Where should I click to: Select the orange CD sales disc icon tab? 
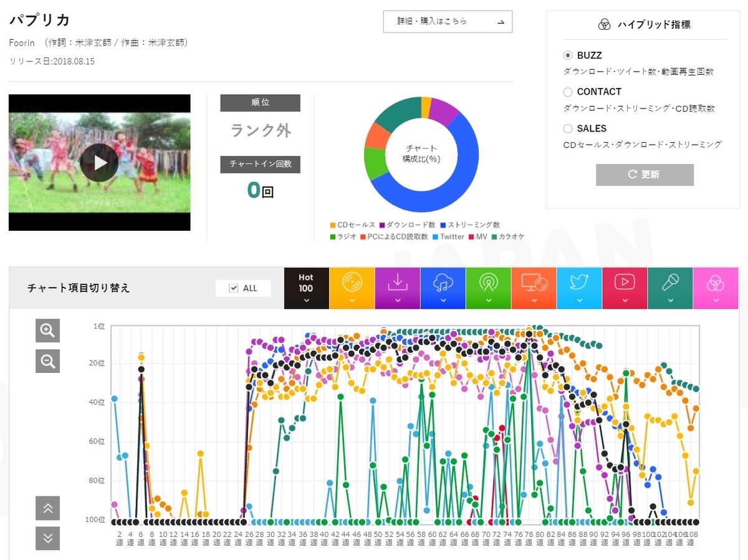(x=352, y=288)
